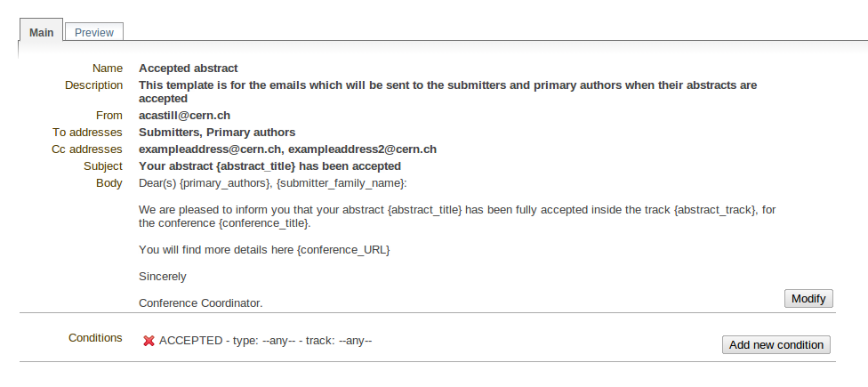The width and height of the screenshot is (868, 387).
Task: Click the 'Dear(s) {primary_authors}' greeting line
Action: pyautogui.click(x=272, y=183)
